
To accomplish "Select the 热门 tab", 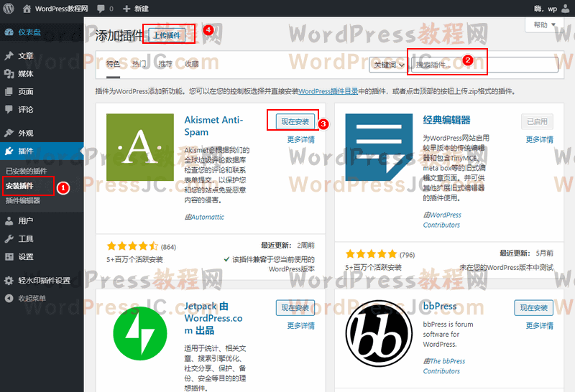I will click(139, 64).
